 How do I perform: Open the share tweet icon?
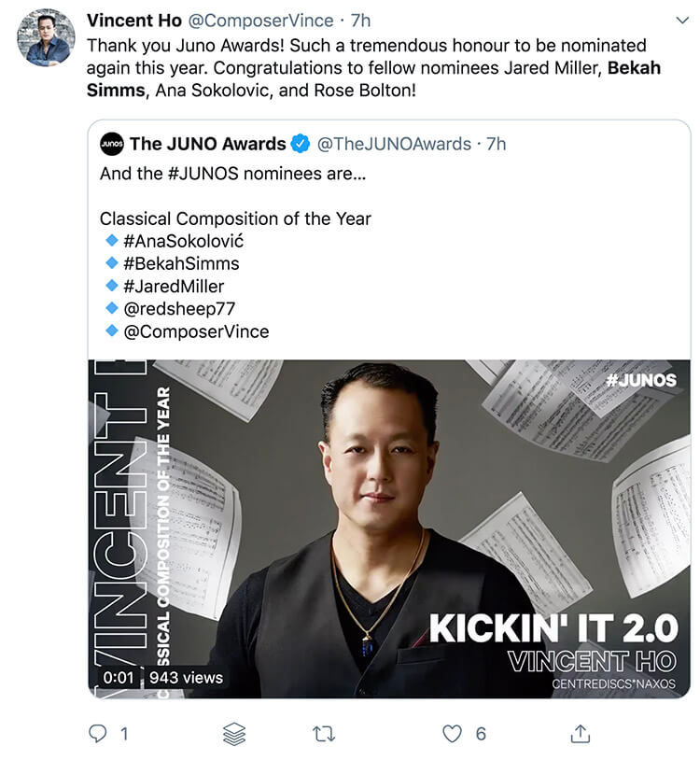pos(580,734)
